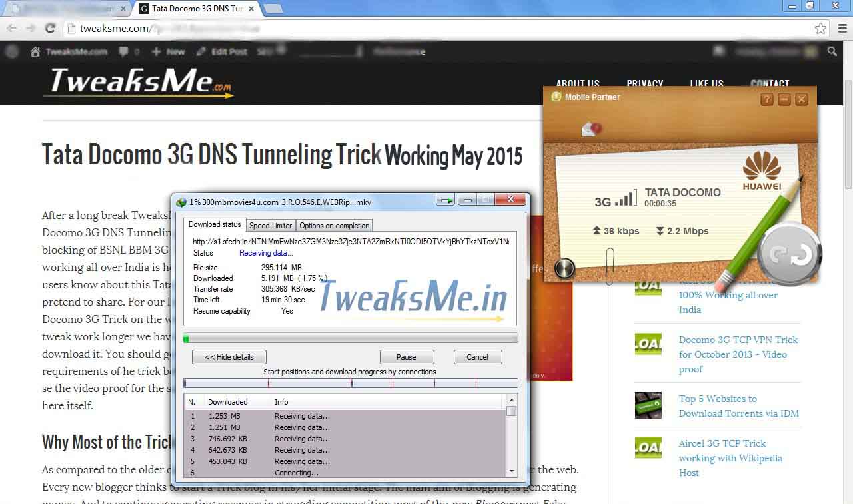Open the Top 5 Websites thumbnail image
Viewport: 853px width, 504px height.
648,405
